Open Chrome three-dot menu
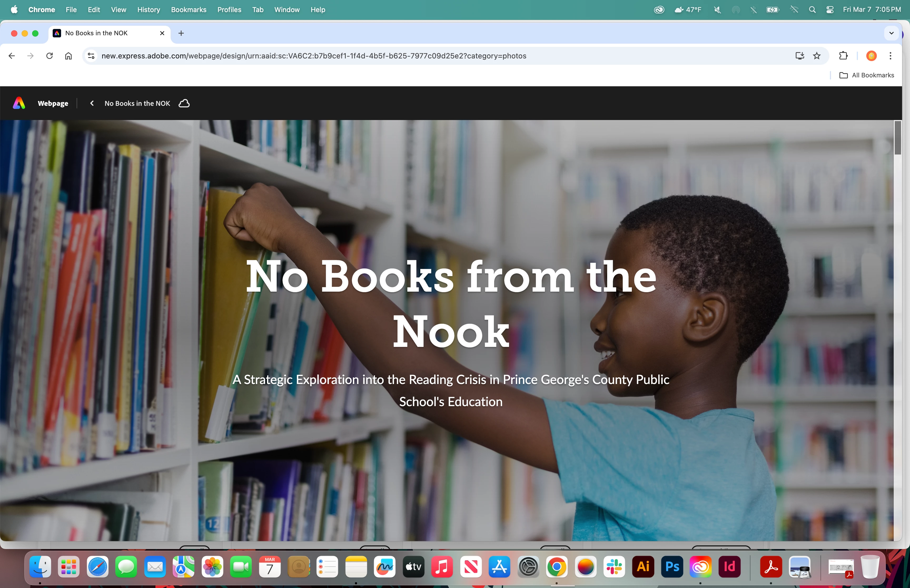This screenshot has height=588, width=910. 890,56
